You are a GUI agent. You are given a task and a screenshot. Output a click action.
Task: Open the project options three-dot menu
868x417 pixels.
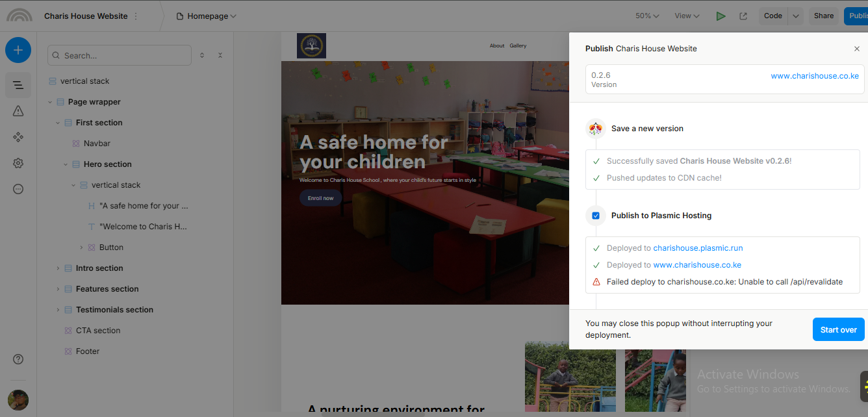(136, 16)
